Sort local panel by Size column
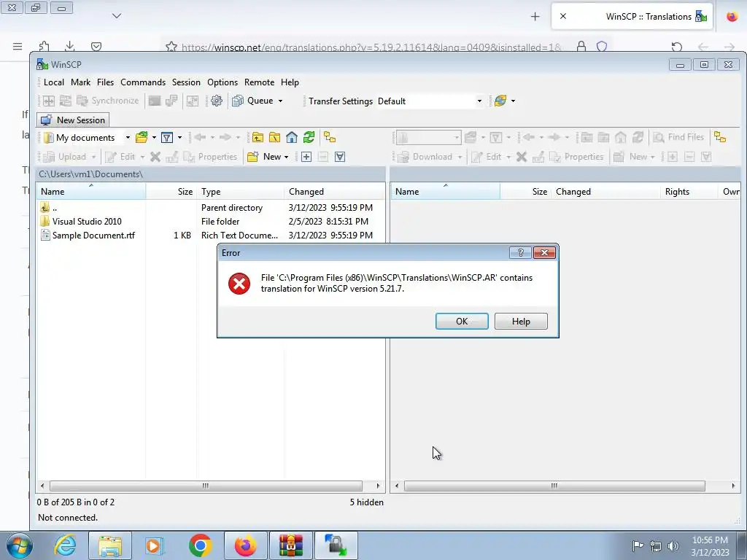Screen dimensions: 747x560 tap(171, 192)
